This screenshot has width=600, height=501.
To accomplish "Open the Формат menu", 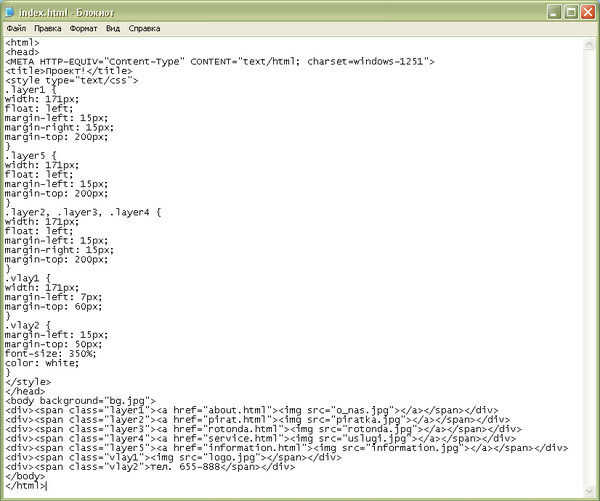I will click(84, 29).
